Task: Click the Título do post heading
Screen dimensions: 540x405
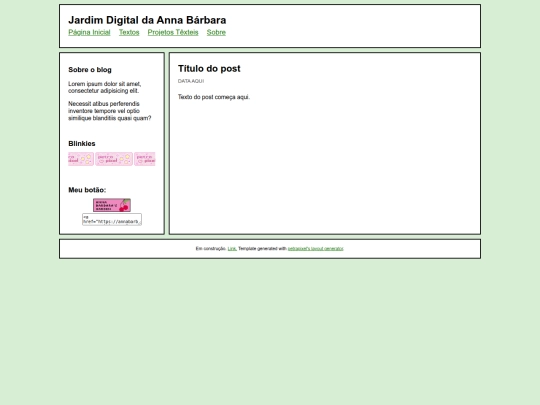Action: [x=209, y=69]
